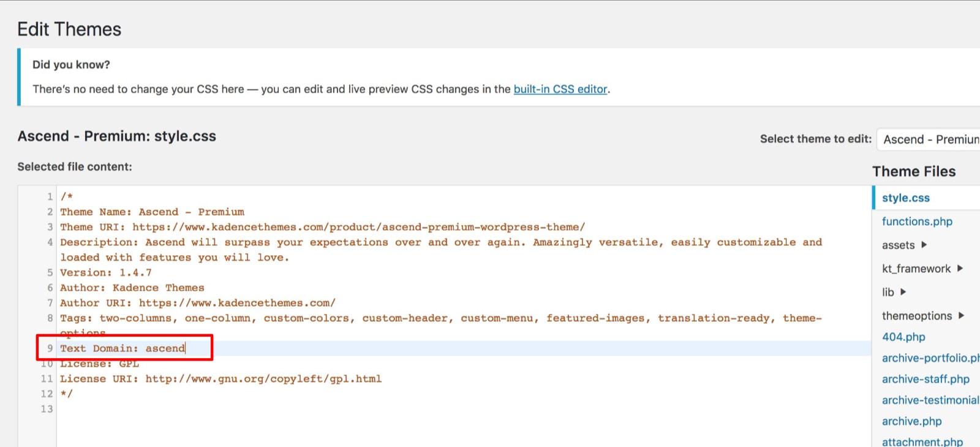Expand the kt_framework folder arrow
The width and height of the screenshot is (980, 447).
(x=960, y=269)
